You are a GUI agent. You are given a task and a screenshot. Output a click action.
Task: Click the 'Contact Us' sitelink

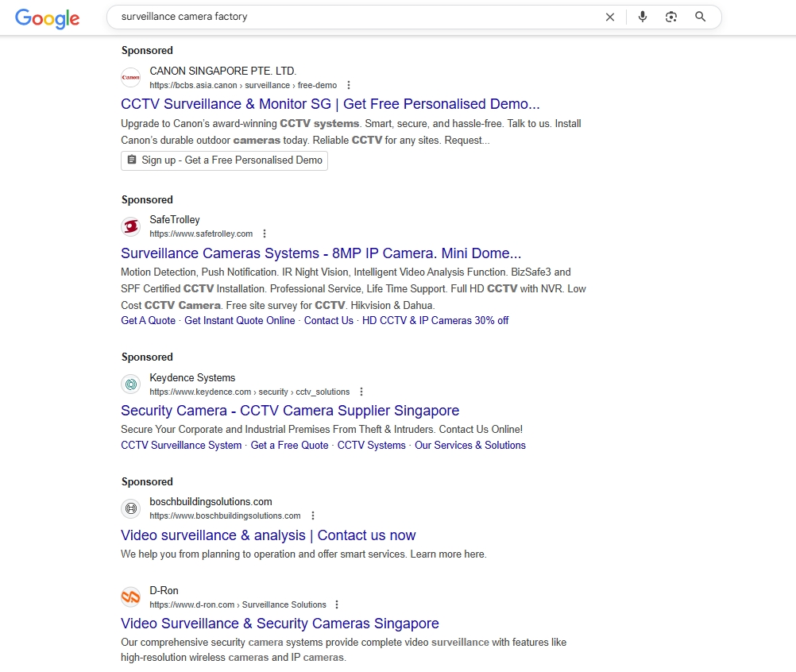click(328, 320)
